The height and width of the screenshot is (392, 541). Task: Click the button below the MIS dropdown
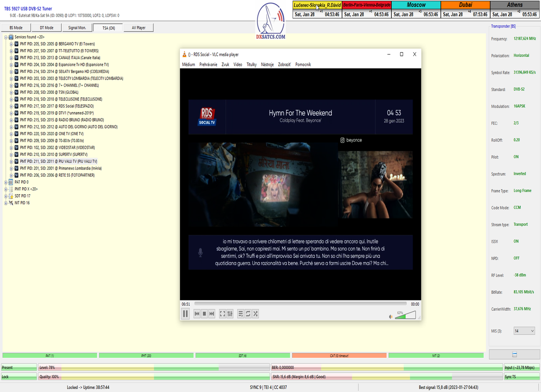pyautogui.click(x=514, y=355)
